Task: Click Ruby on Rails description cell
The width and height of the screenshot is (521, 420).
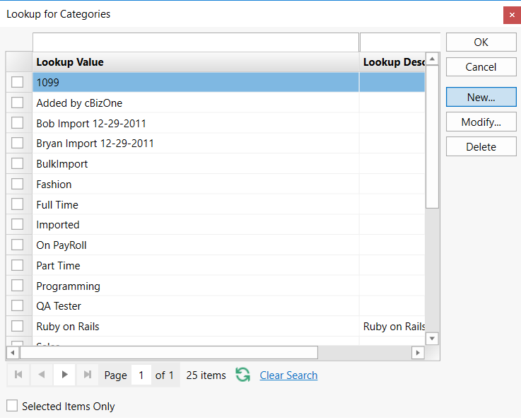Action: click(392, 326)
